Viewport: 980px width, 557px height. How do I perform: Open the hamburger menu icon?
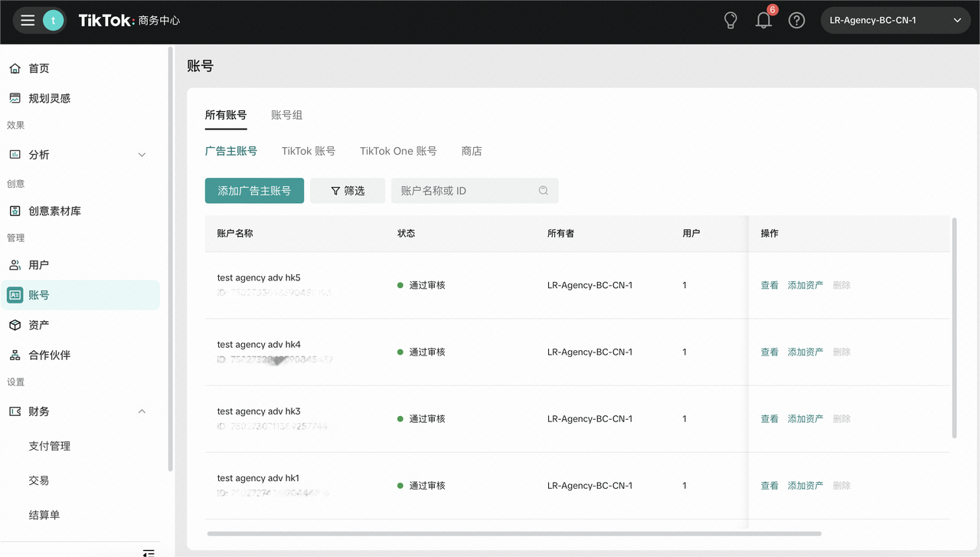tap(28, 21)
